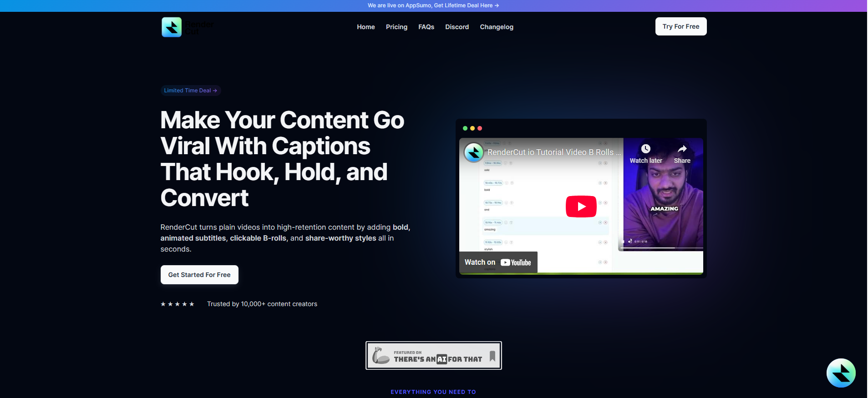The height and width of the screenshot is (398, 868).
Task: Go to the Home nav item
Action: tap(366, 27)
